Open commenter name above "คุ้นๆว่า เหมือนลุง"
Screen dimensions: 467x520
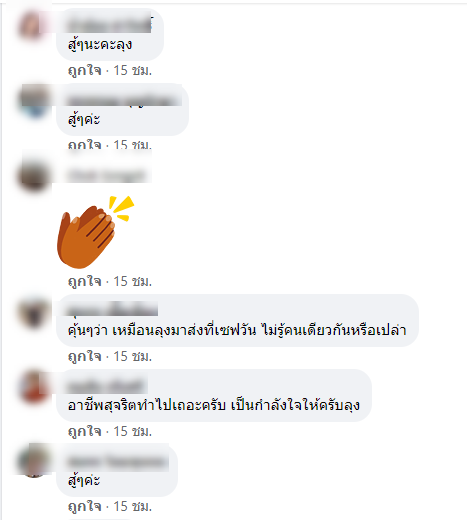(112, 309)
